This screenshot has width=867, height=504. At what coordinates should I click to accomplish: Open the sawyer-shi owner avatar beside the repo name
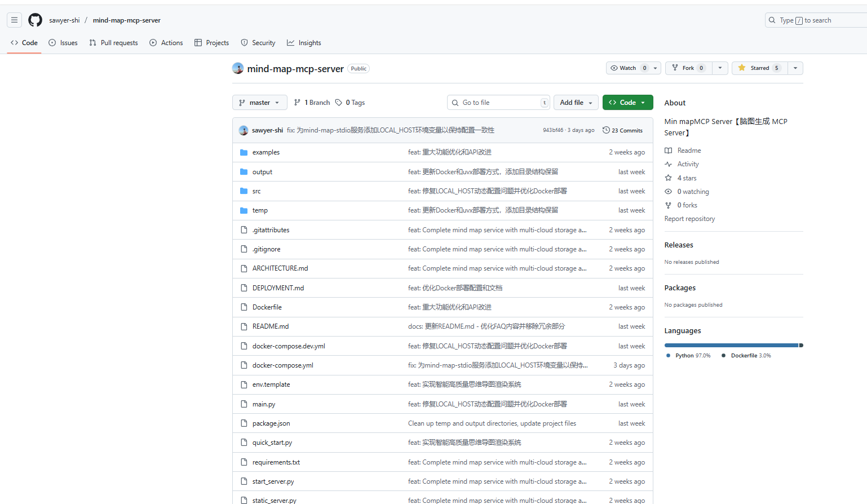[238, 68]
